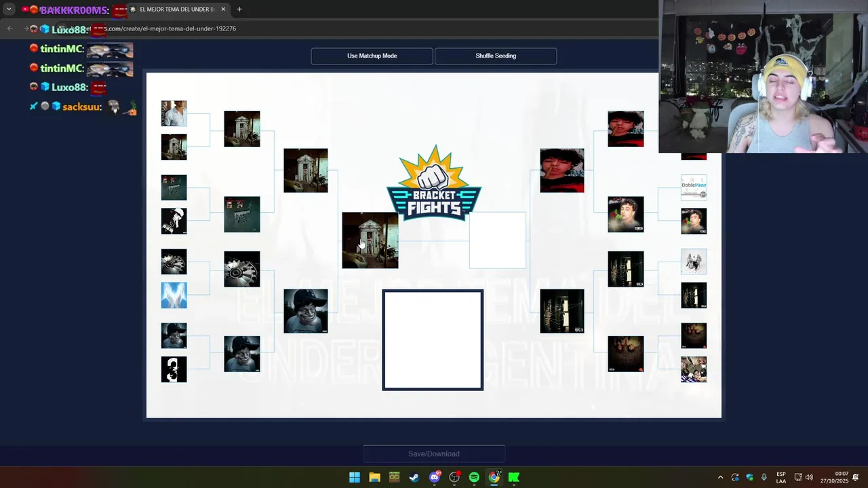Pick the round-of-16 reddish portrait cover
Viewport: 868px width, 488px height.
(x=694, y=335)
